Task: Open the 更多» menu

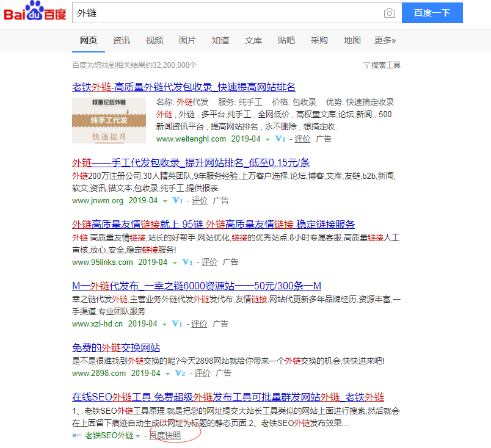Action: [x=385, y=40]
